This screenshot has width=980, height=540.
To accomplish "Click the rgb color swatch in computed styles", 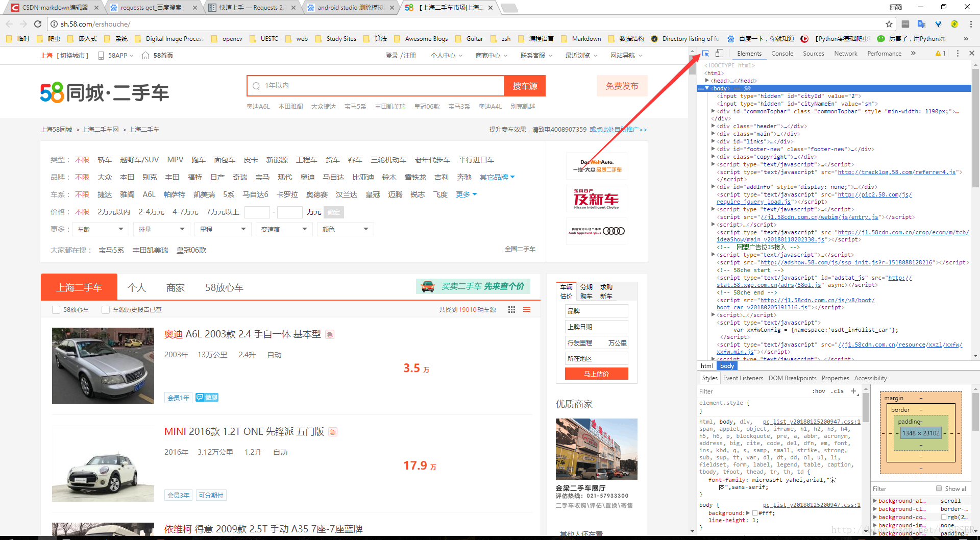I will [x=943, y=517].
